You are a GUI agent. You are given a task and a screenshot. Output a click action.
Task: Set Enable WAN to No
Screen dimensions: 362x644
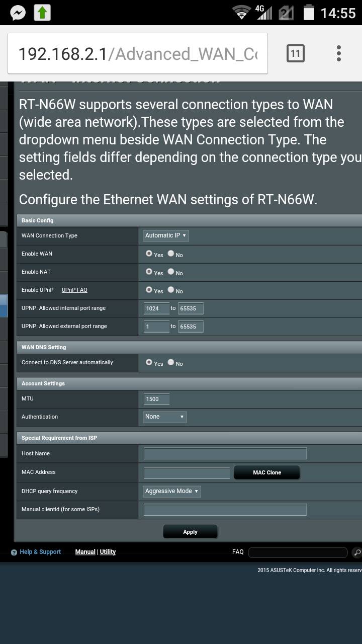click(x=171, y=254)
